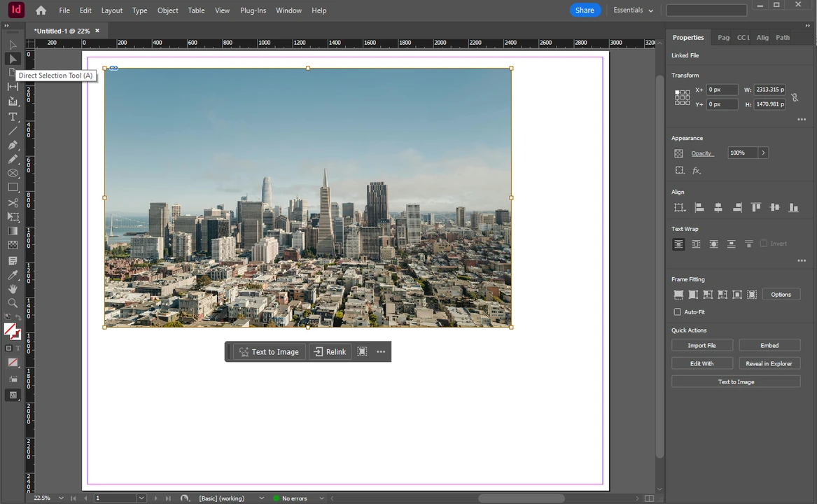The width and height of the screenshot is (817, 504).
Task: Toggle constrain proportions link for width and height
Action: (795, 97)
